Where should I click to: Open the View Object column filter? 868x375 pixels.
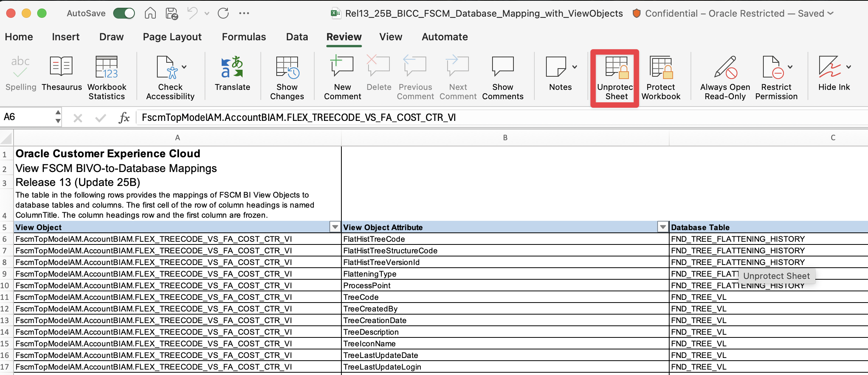coord(334,227)
